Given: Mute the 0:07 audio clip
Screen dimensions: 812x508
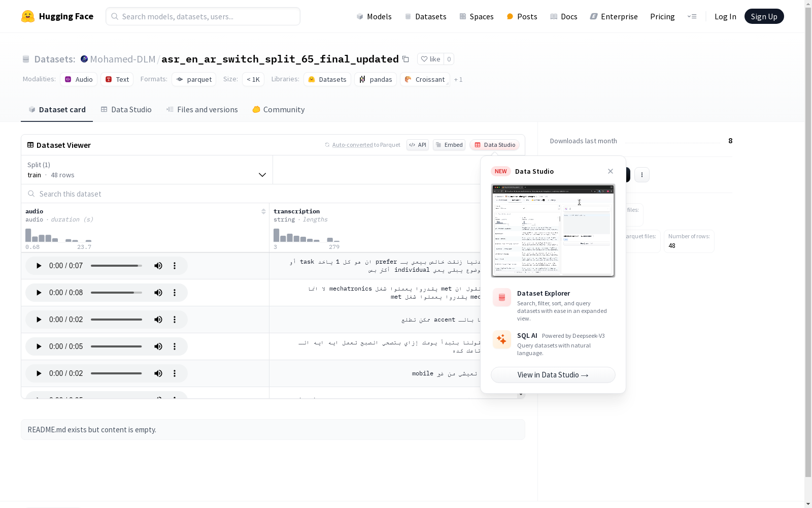Looking at the screenshot, I should tap(158, 266).
